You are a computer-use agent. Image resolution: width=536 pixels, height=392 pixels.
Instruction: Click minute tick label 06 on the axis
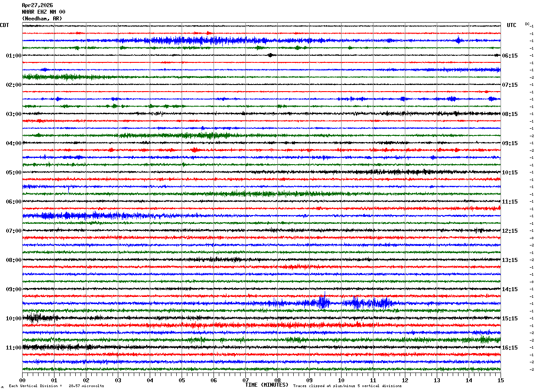[214, 380]
